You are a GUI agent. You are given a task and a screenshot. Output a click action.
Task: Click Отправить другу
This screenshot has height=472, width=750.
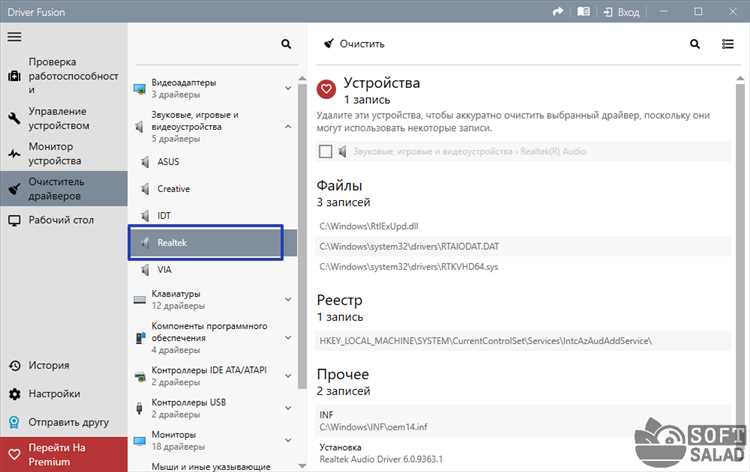coord(64,422)
